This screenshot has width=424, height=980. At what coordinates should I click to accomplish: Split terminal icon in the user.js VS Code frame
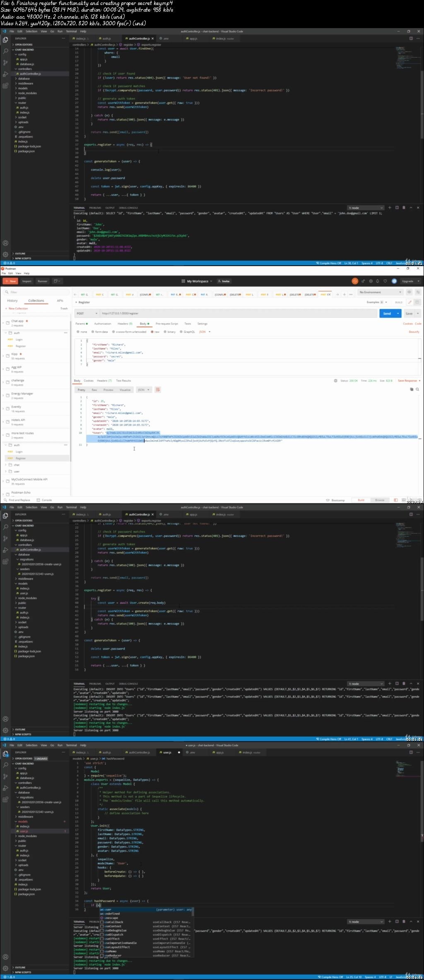(x=397, y=922)
